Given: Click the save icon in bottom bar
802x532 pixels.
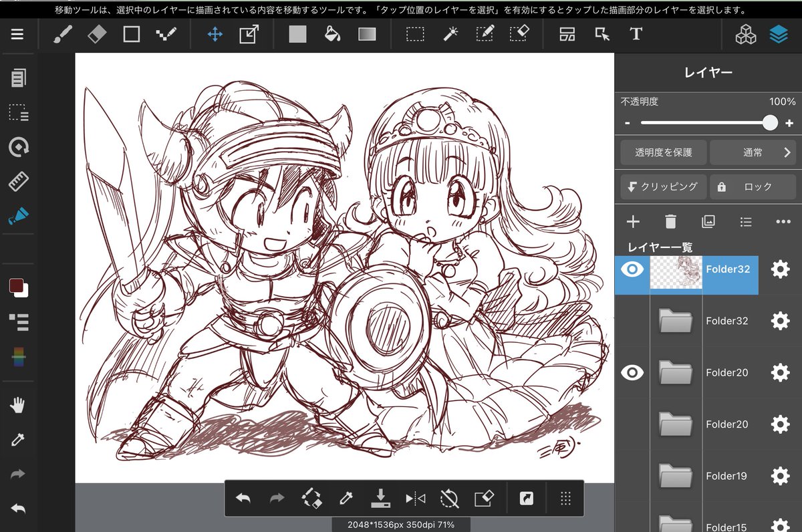Looking at the screenshot, I should click(380, 498).
